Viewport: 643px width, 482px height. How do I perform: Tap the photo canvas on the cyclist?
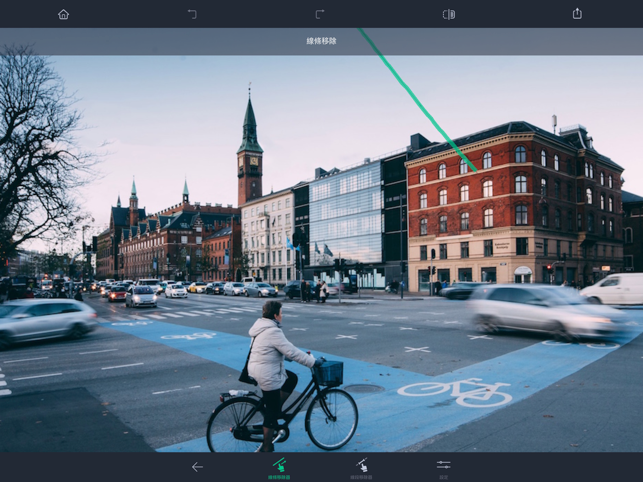(283, 376)
